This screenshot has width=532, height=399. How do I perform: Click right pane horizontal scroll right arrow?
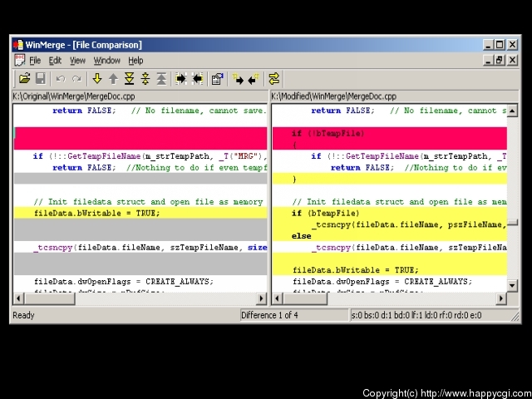501,298
